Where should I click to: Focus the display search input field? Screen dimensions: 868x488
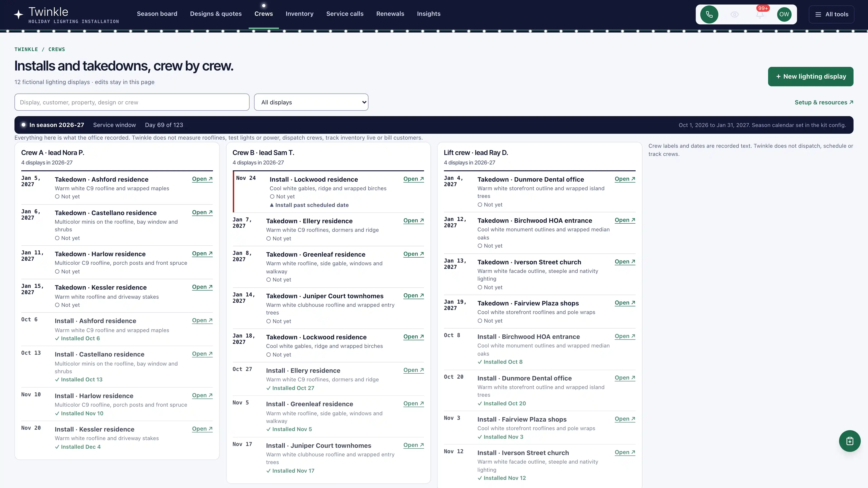coord(132,102)
